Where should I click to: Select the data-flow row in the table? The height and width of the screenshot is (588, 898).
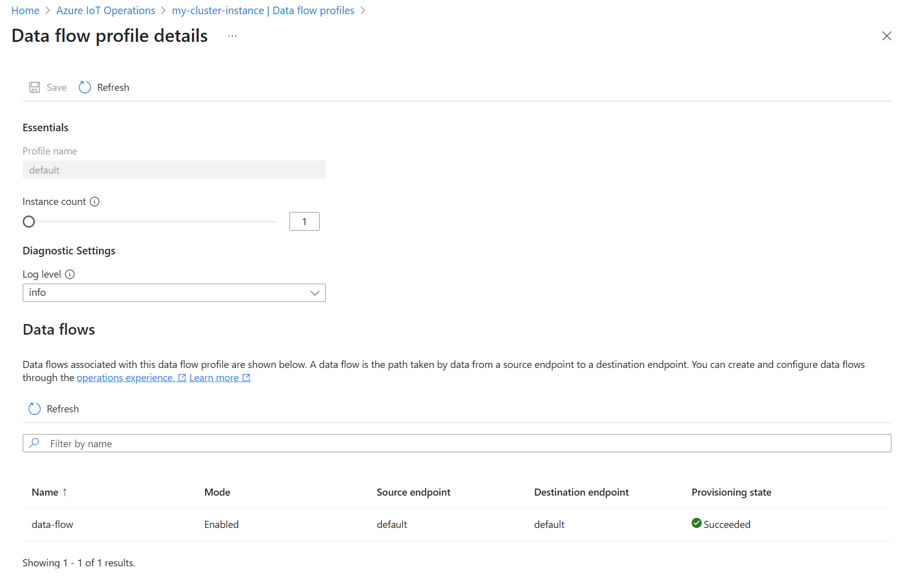(52, 524)
